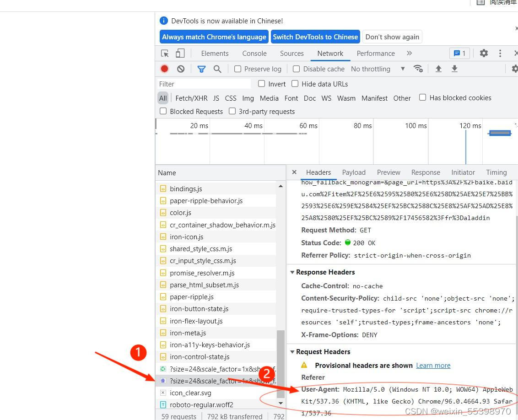Open the Payload tab

click(x=353, y=172)
